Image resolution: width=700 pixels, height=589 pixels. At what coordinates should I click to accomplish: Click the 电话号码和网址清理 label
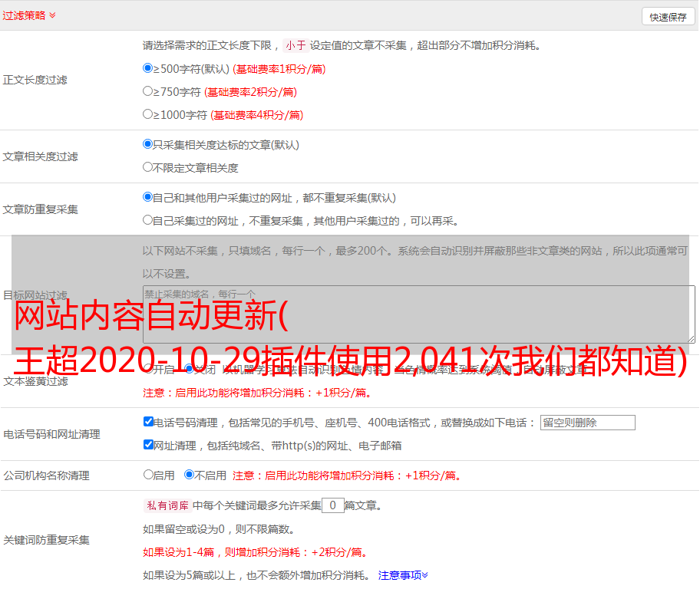pyautogui.click(x=51, y=434)
